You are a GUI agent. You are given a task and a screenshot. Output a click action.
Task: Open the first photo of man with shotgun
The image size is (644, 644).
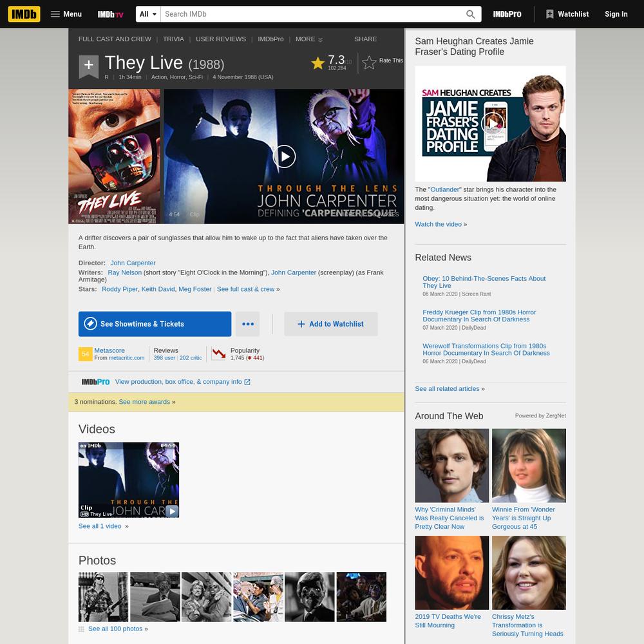[103, 597]
